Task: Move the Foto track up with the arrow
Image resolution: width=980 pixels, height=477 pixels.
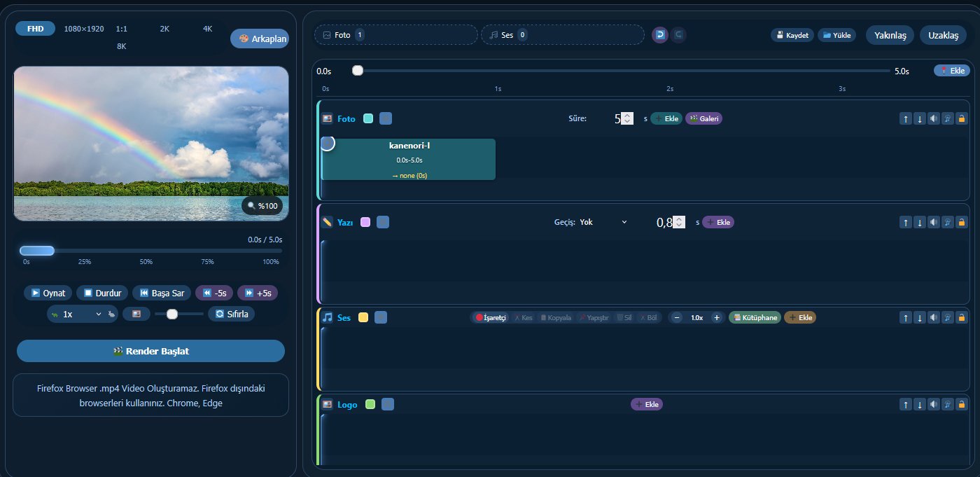Action: pyautogui.click(x=906, y=118)
